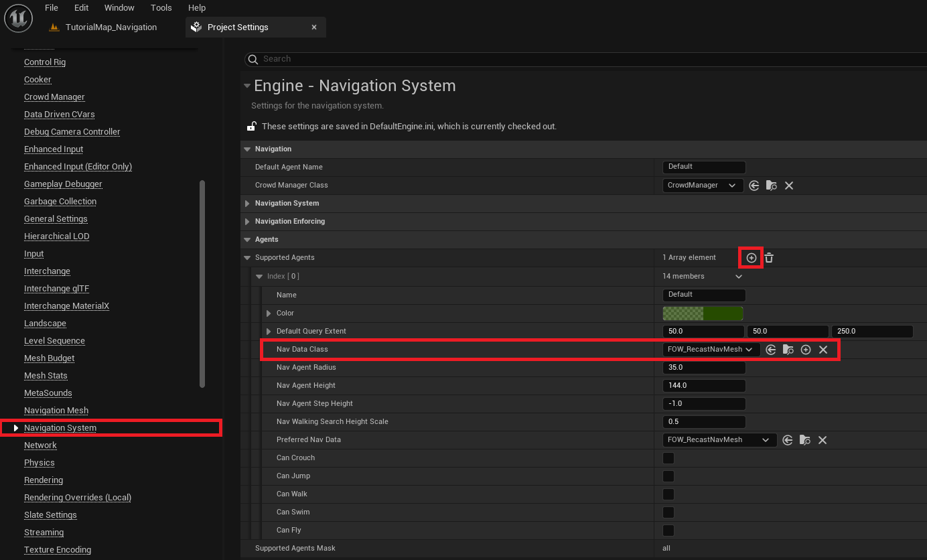Enable the Can Walk checkbox
Screen dimensions: 927x560
pos(668,494)
